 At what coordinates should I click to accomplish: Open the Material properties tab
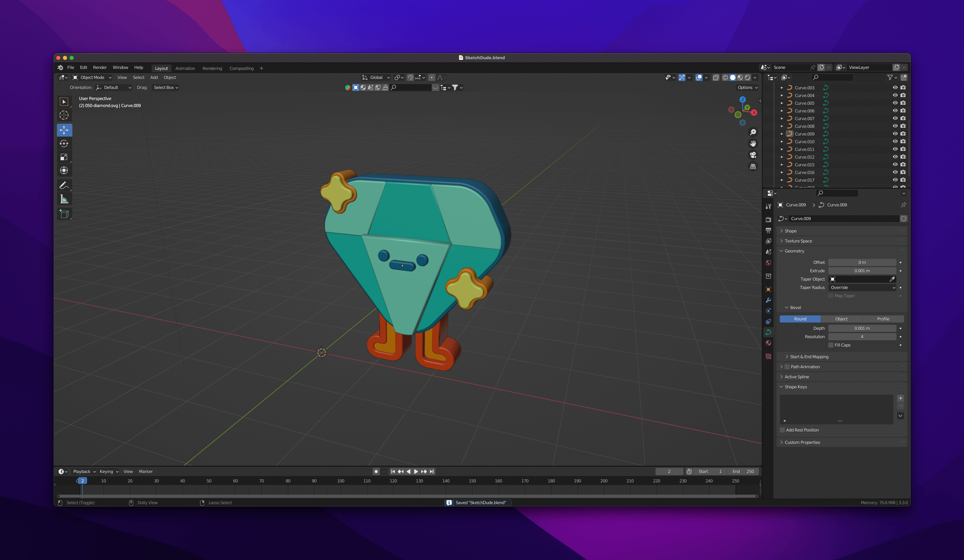click(768, 343)
